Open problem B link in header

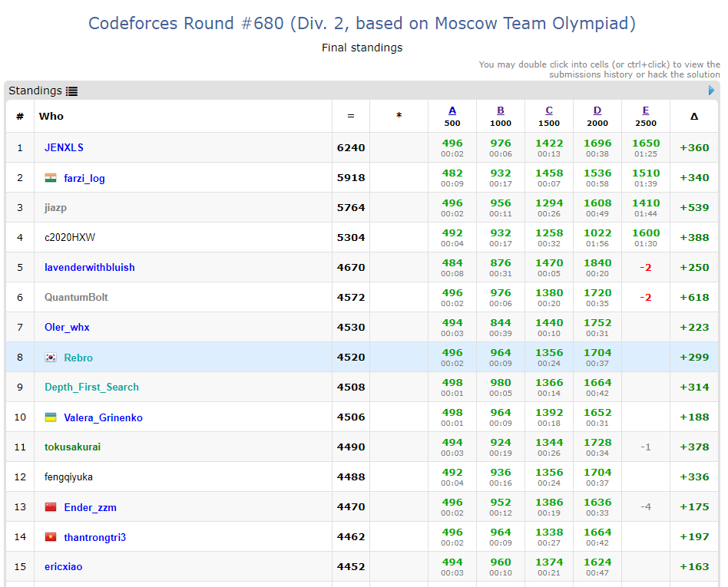tap(501, 110)
